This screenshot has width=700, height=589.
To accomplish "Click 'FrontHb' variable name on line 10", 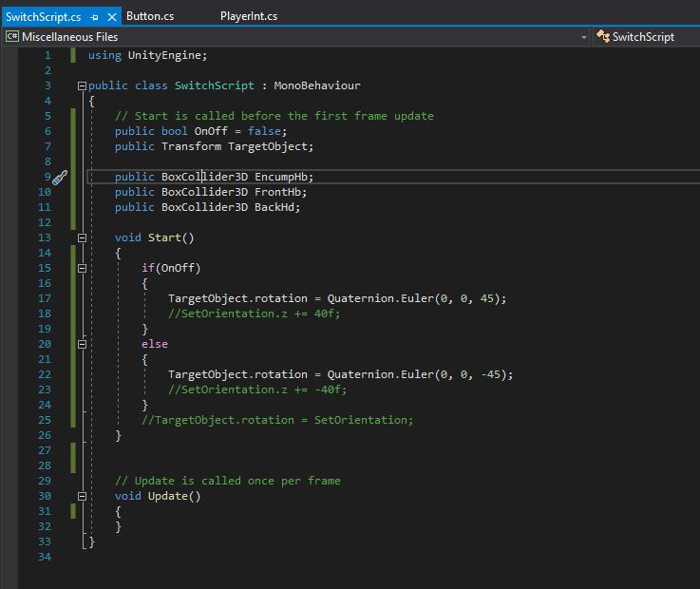I will pyautogui.click(x=278, y=192).
